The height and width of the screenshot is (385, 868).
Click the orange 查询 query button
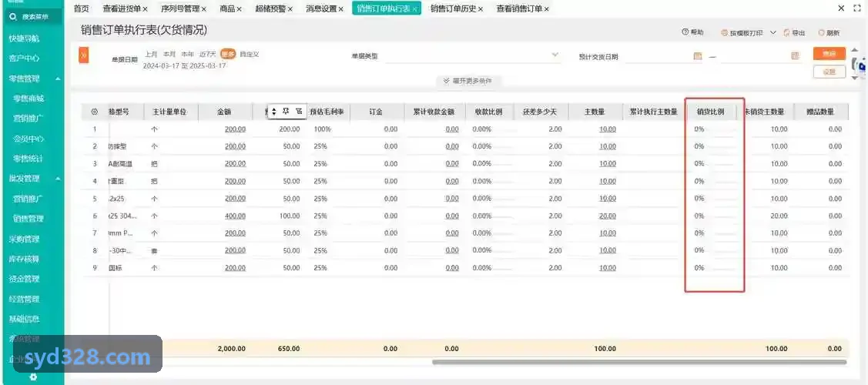tap(829, 54)
